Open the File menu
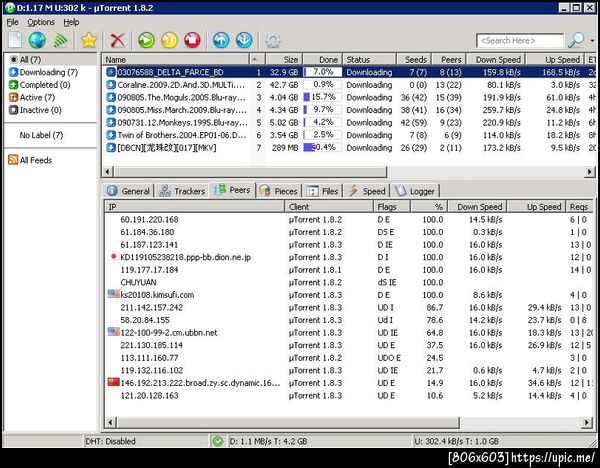This screenshot has height=468, width=600. coord(12,22)
